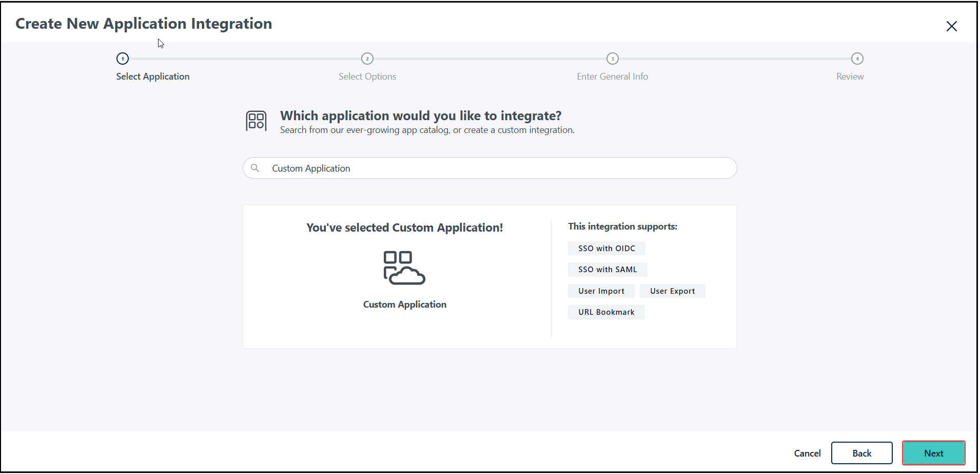Image resolution: width=980 pixels, height=474 pixels.
Task: Click the SSO with OIDC tag
Action: tap(606, 249)
